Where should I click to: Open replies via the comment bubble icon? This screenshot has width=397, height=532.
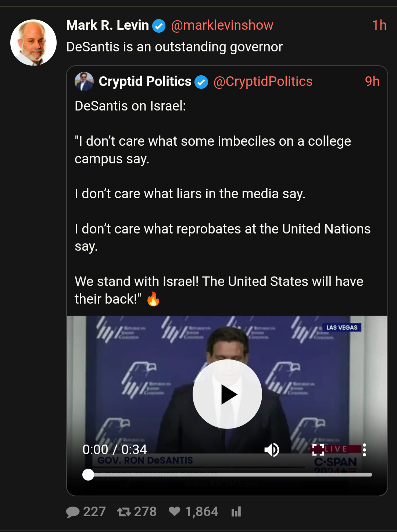(73, 512)
